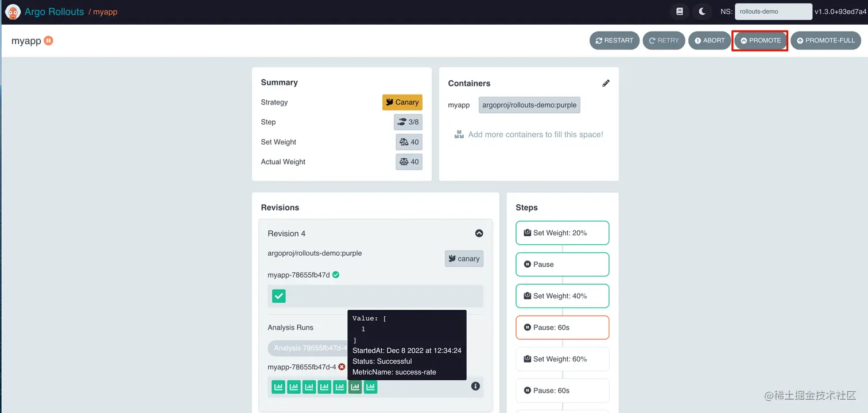Click the Set Weight 40 badge
868x413 pixels.
pyautogui.click(x=409, y=142)
